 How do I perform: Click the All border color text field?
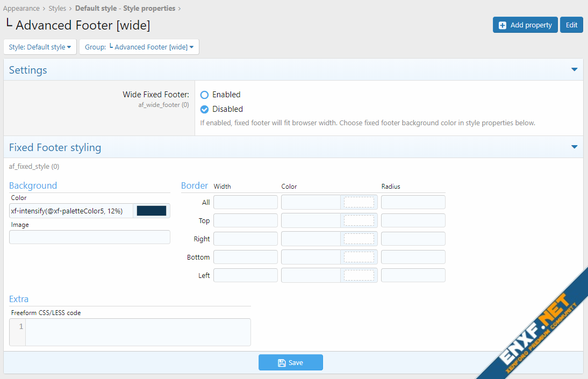311,202
